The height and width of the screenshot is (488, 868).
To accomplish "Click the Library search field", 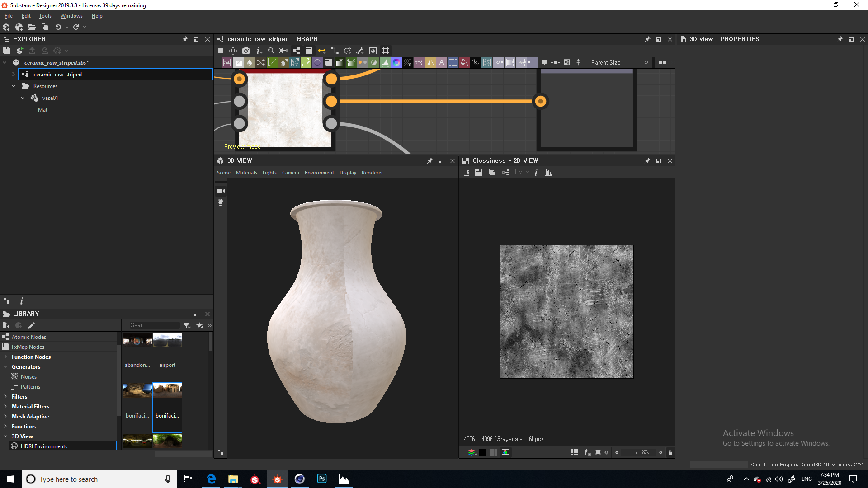I will pos(155,325).
